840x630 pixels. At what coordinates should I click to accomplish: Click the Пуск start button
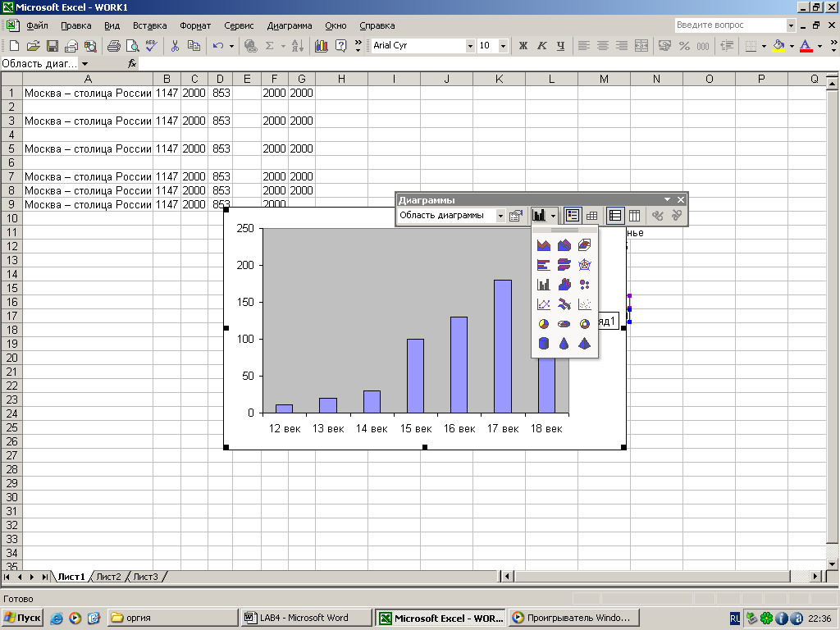point(22,618)
